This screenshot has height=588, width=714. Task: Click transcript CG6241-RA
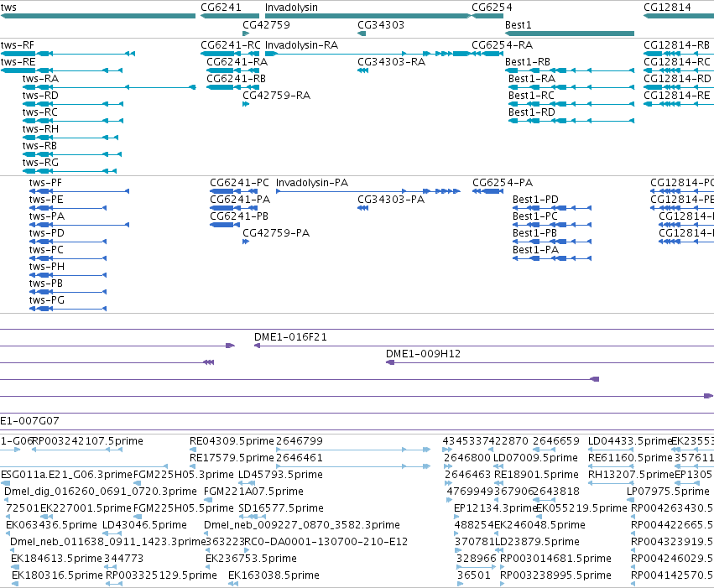237,62
